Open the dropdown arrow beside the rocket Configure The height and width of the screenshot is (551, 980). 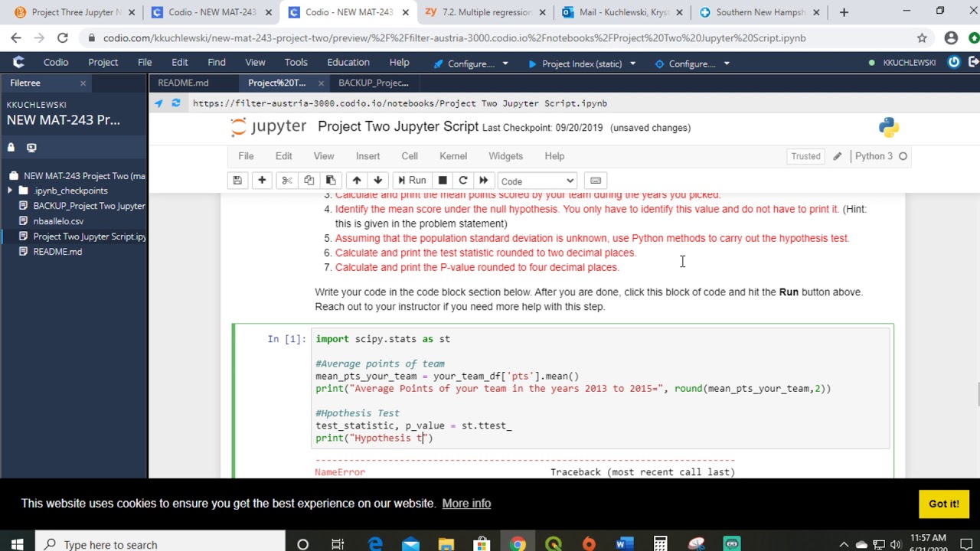[x=505, y=64]
